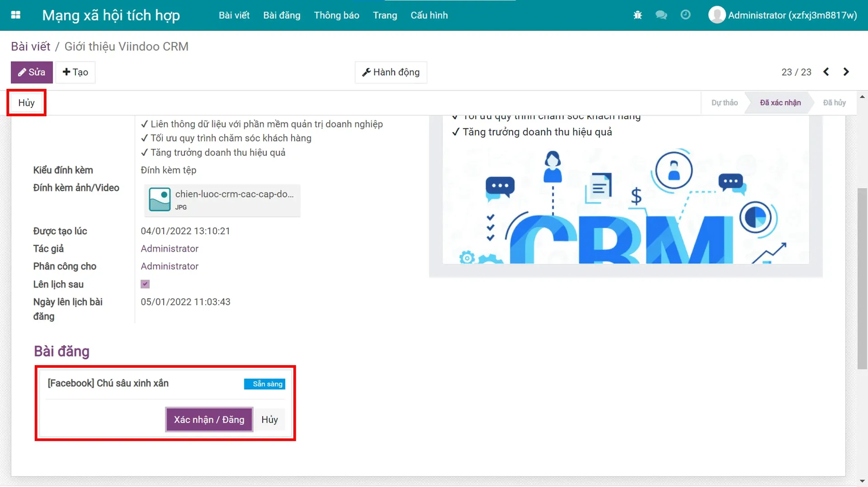The image size is (868, 487).
Task: Click the 'Sửa' edit button
Action: tap(32, 72)
